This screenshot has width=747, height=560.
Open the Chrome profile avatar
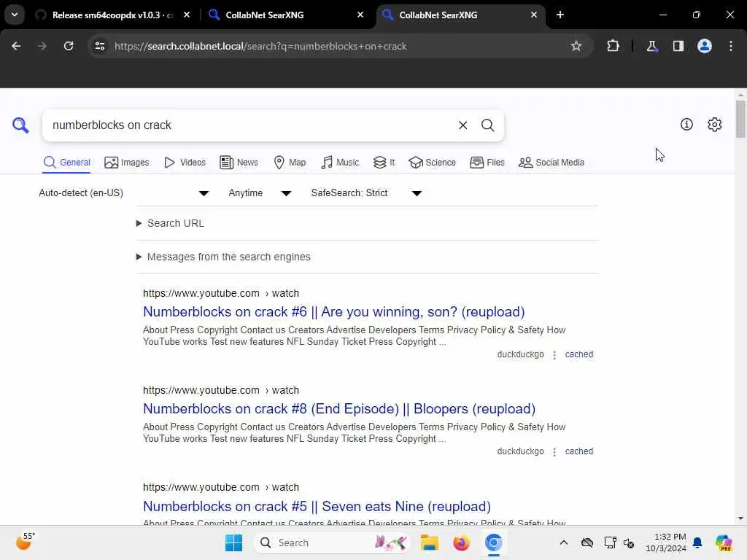point(704,46)
